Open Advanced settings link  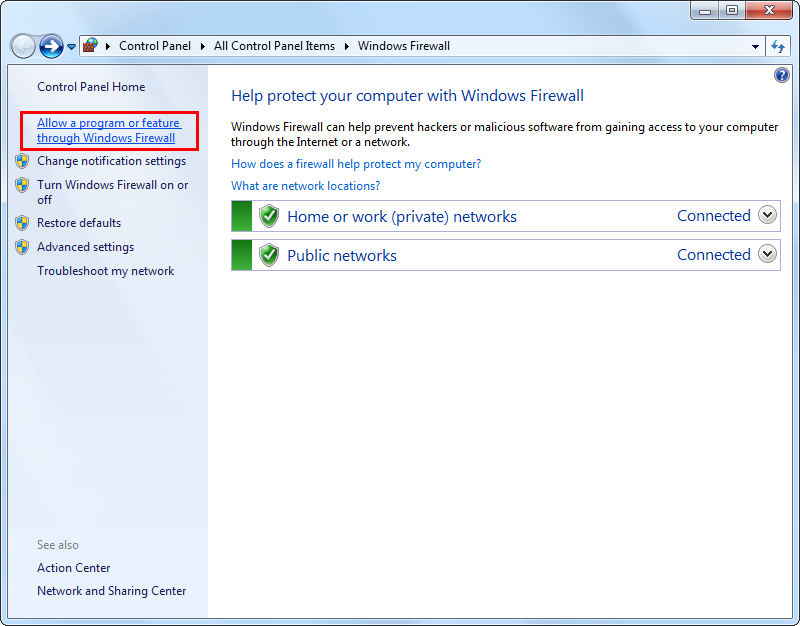86,247
